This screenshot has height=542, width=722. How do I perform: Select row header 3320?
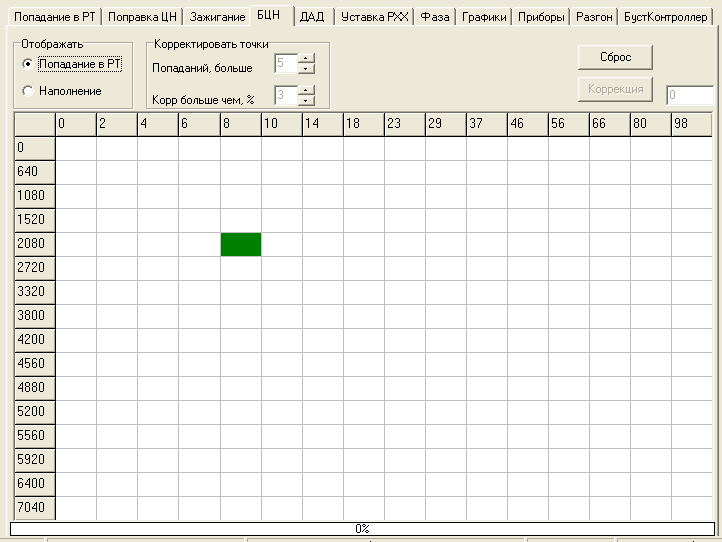pos(35,292)
